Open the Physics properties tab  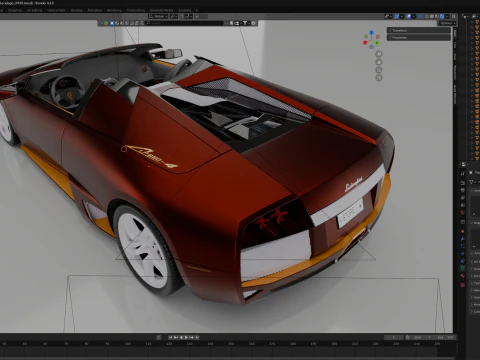click(463, 253)
